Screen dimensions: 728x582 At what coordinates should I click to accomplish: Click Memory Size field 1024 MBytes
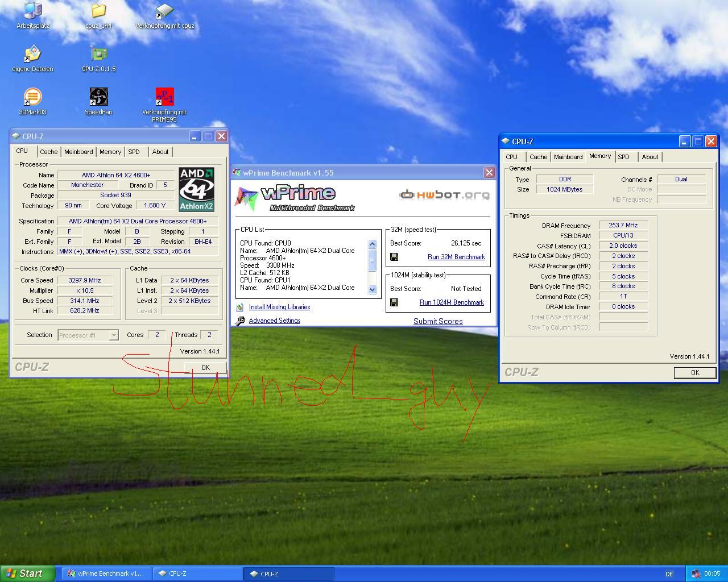[x=565, y=189]
